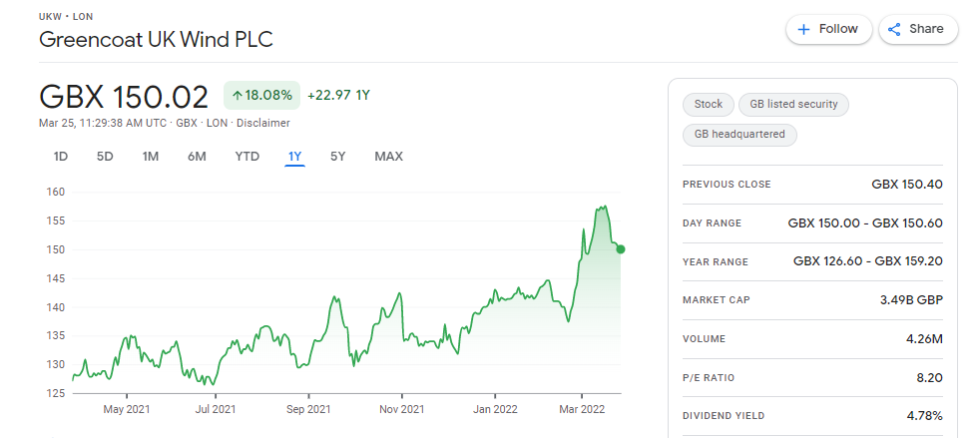
Task: Click the DAY RANGE label
Action: click(712, 223)
